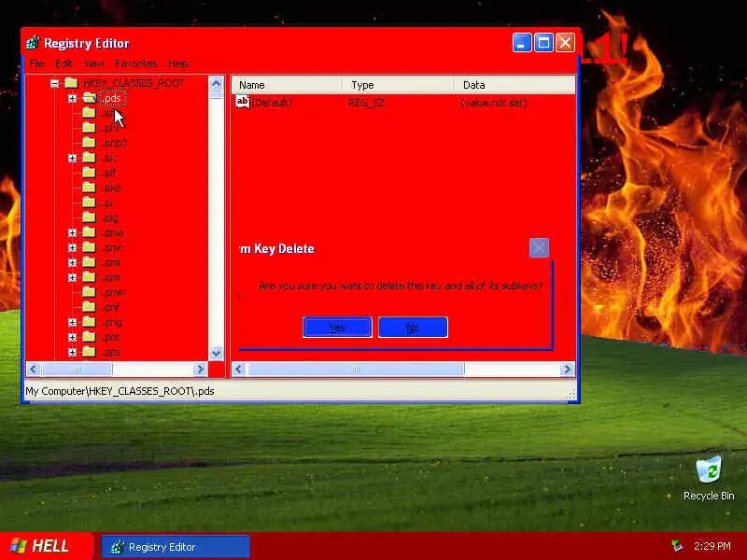The height and width of the screenshot is (560, 747).
Task: Click the tree pane scroll-down arrow
Action: [216, 353]
